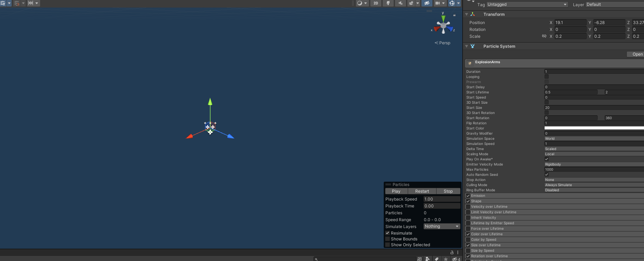Toggle the scene grid visibility icon
Image resolution: width=644 pixels, height=261 pixels.
pyautogui.click(x=2, y=3)
